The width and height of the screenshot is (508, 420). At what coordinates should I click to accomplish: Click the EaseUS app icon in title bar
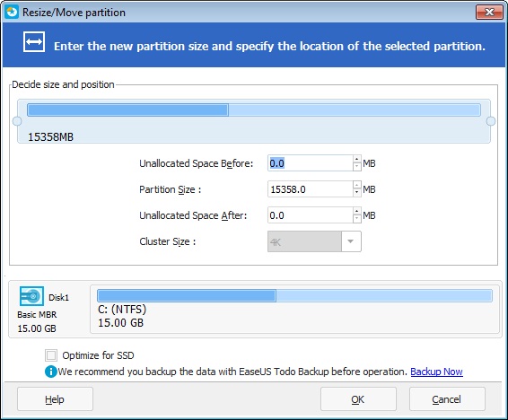(12, 13)
